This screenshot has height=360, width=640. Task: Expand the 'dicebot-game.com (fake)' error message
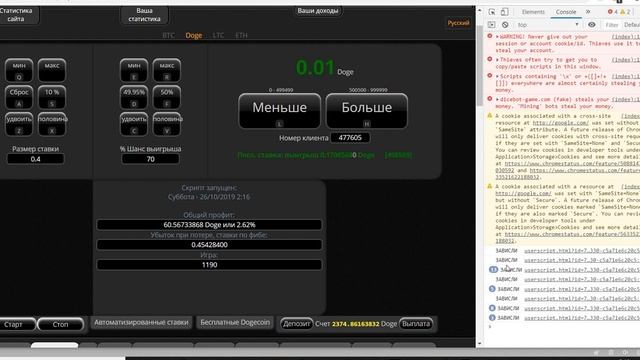click(x=497, y=99)
